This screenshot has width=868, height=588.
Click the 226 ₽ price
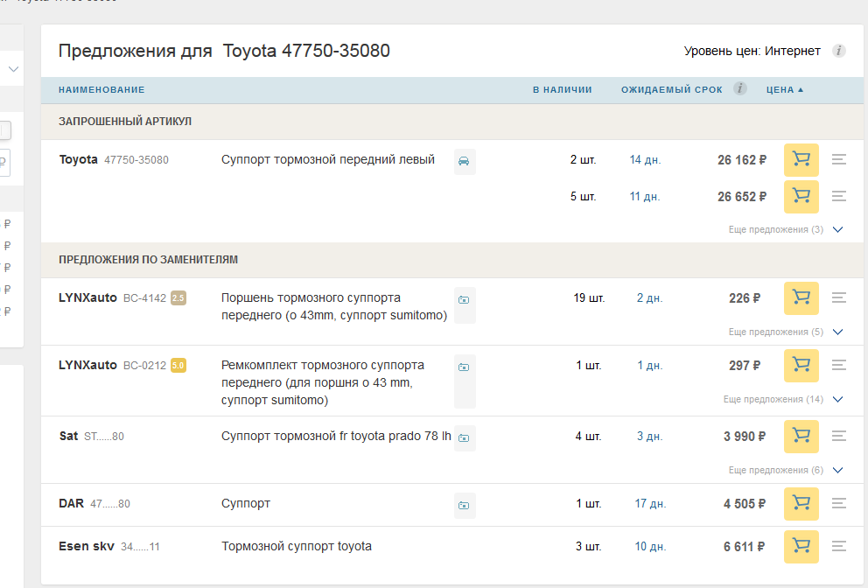(x=745, y=298)
